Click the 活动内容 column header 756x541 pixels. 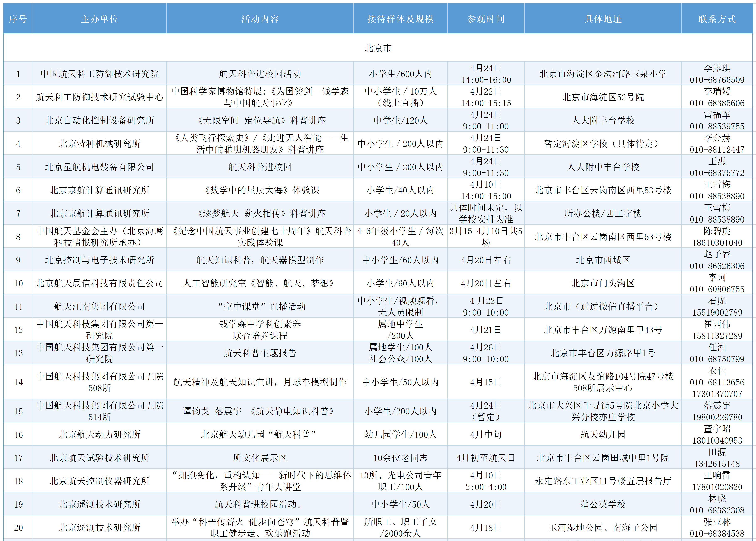pyautogui.click(x=260, y=19)
